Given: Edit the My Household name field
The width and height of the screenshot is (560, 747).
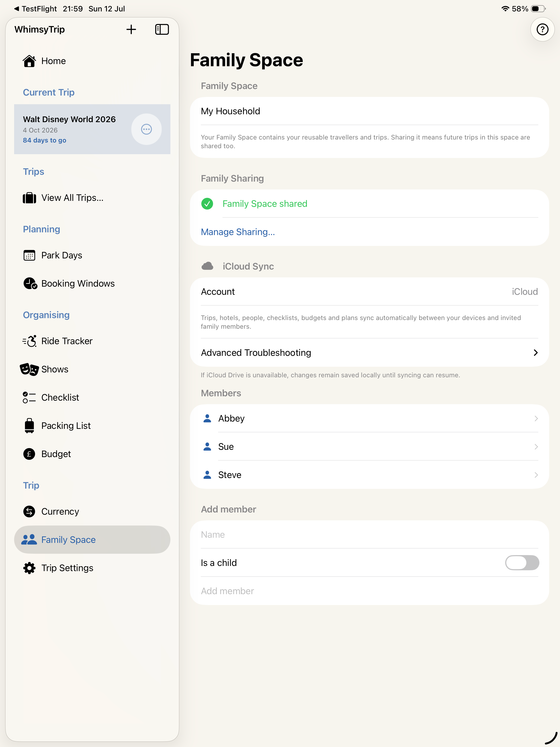Looking at the screenshot, I should coord(369,111).
